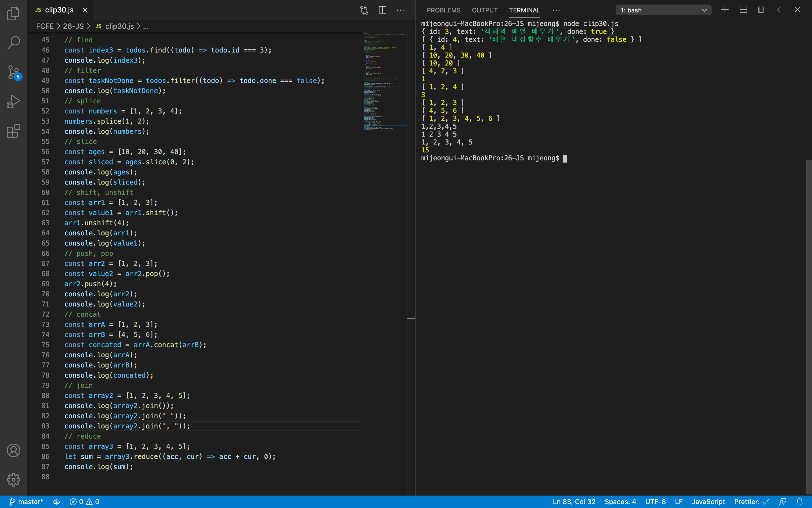Click 'let sum = array3.reduce' line

tap(170, 457)
